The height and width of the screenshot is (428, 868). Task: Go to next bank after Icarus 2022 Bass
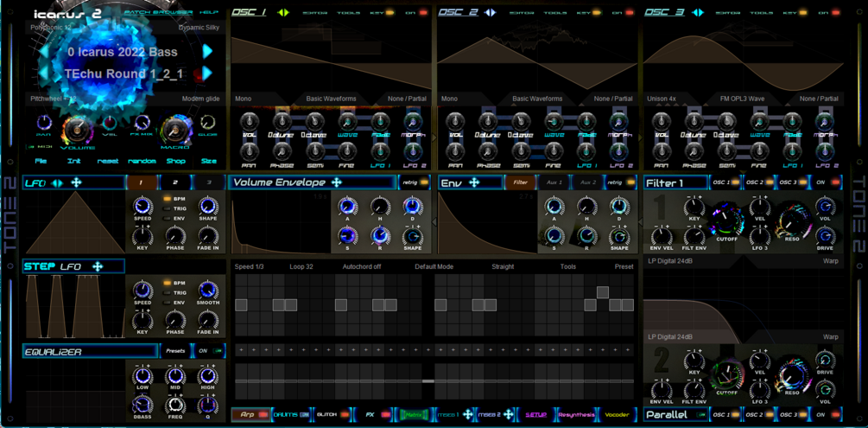[207, 52]
